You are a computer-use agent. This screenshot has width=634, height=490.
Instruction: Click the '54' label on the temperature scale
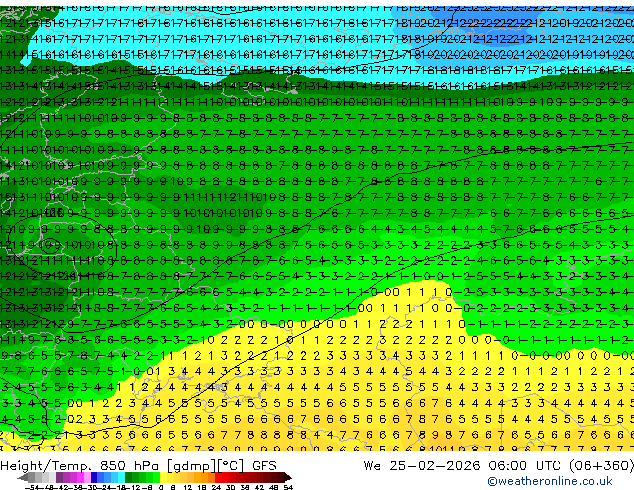(288, 488)
